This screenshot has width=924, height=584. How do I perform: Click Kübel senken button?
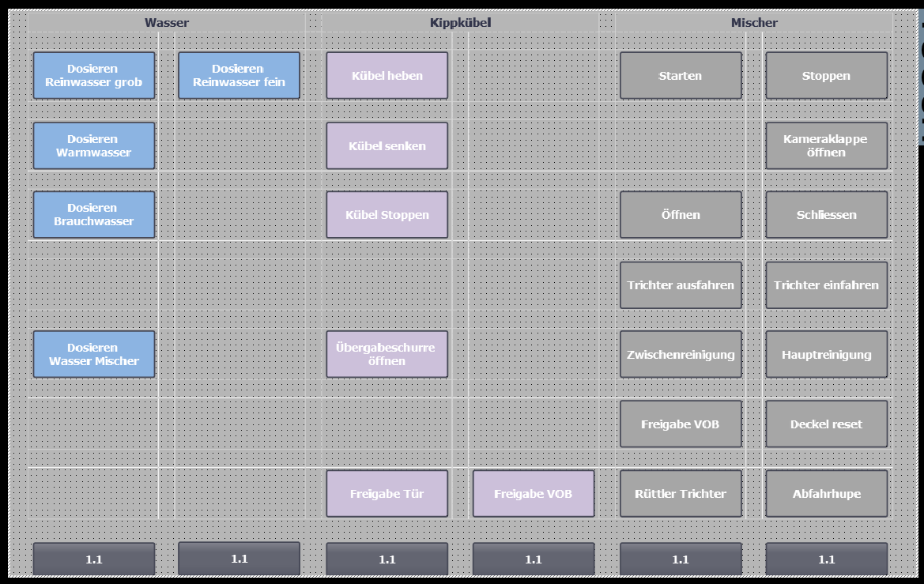pos(387,145)
